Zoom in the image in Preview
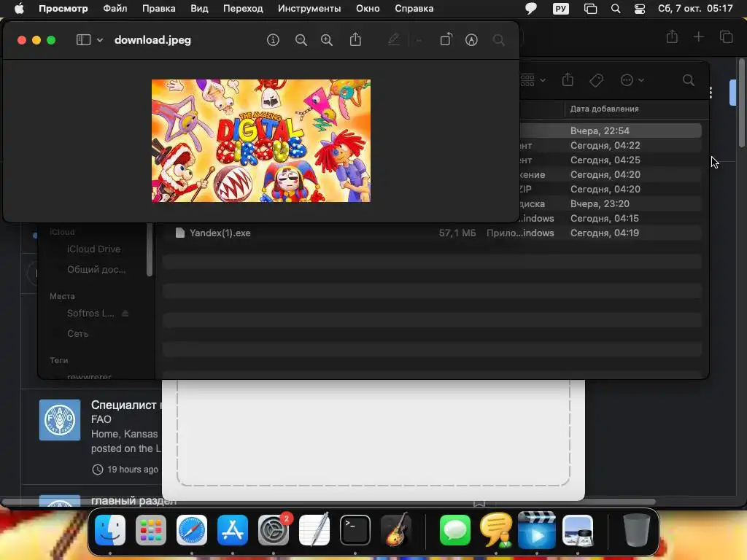Screen dimensions: 747x560 (327, 40)
